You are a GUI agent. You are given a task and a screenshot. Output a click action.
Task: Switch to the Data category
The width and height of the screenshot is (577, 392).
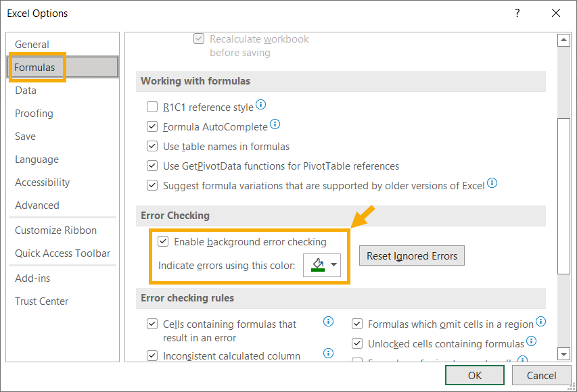point(63,91)
